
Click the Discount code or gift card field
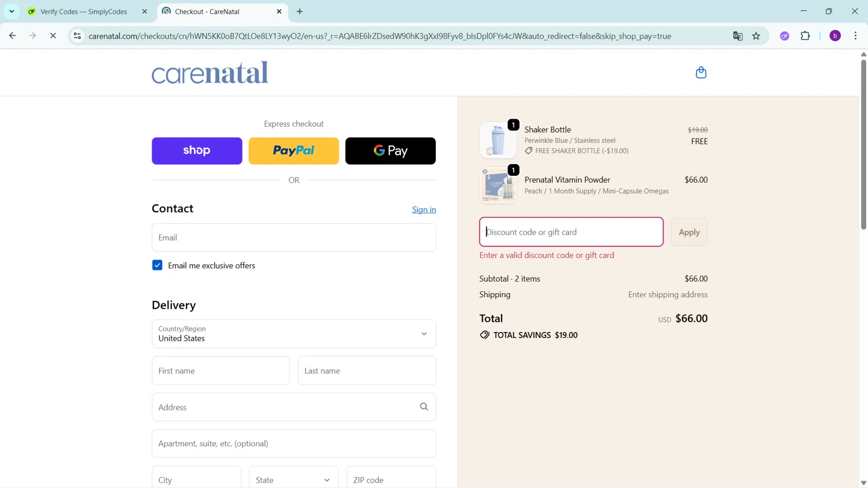tap(571, 232)
